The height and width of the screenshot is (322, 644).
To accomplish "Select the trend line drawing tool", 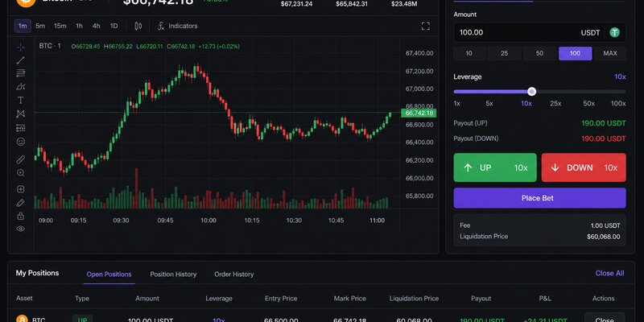I will tap(21, 60).
